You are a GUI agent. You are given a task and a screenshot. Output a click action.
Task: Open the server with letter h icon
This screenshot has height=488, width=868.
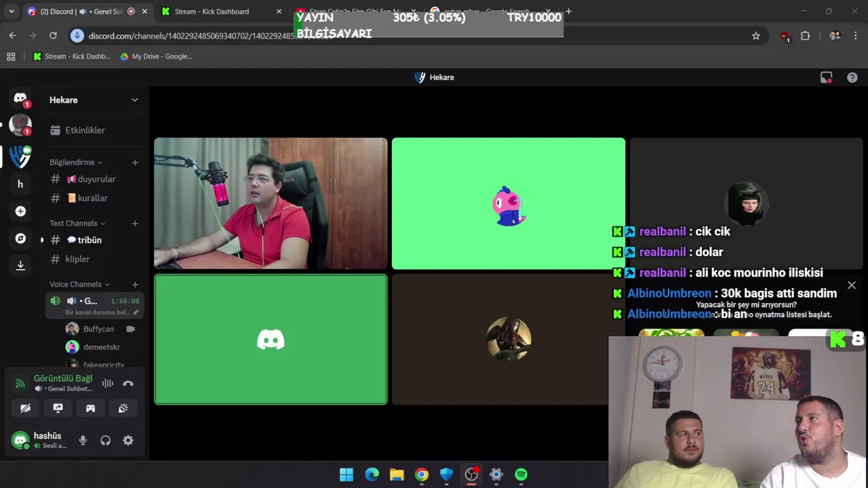(x=20, y=184)
